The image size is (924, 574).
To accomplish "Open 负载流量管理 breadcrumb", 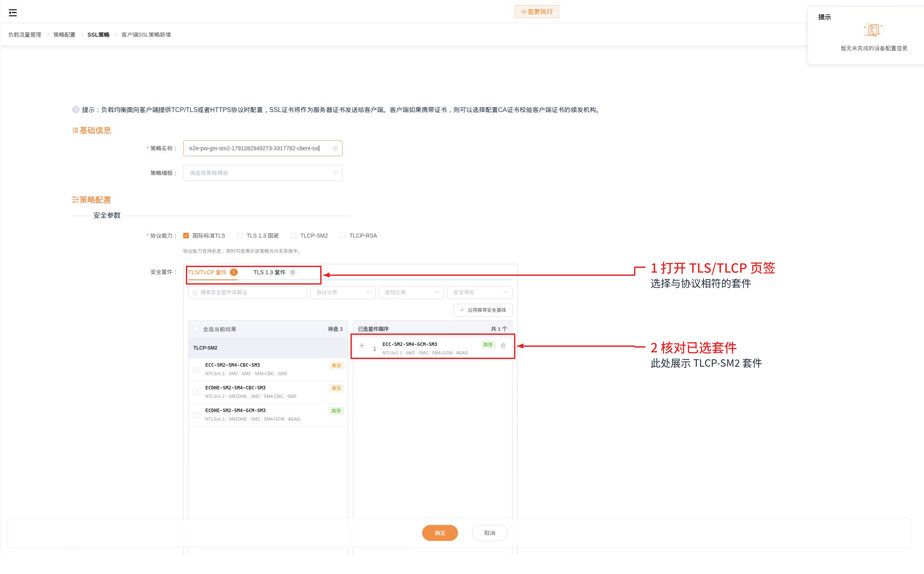I will pyautogui.click(x=25, y=35).
